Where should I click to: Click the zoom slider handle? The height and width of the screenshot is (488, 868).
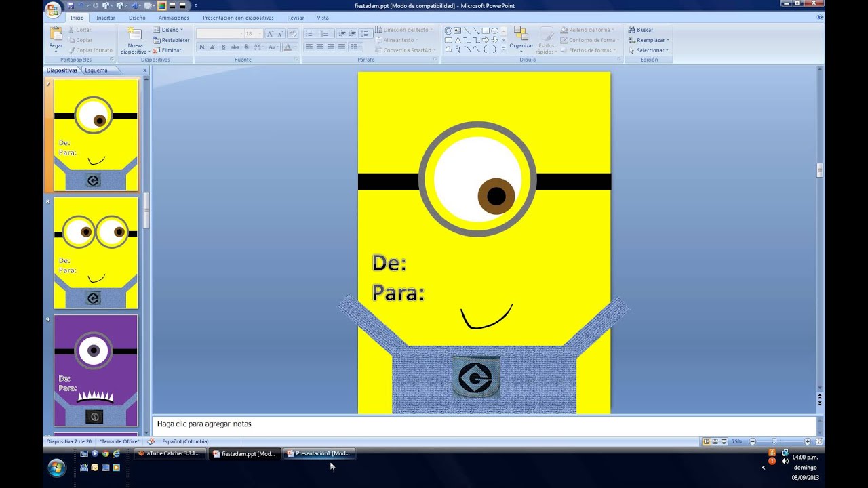774,441
